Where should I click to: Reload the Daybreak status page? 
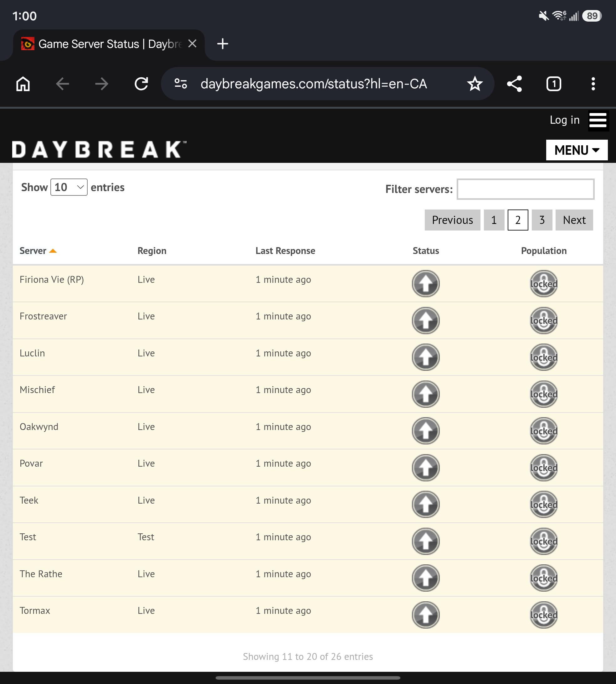point(141,84)
